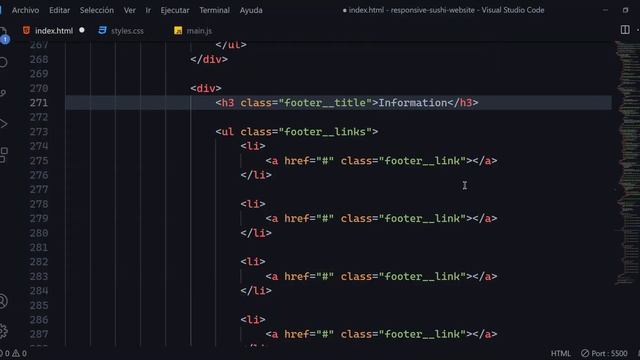Click line number 287 in the gutter

(x=39, y=334)
